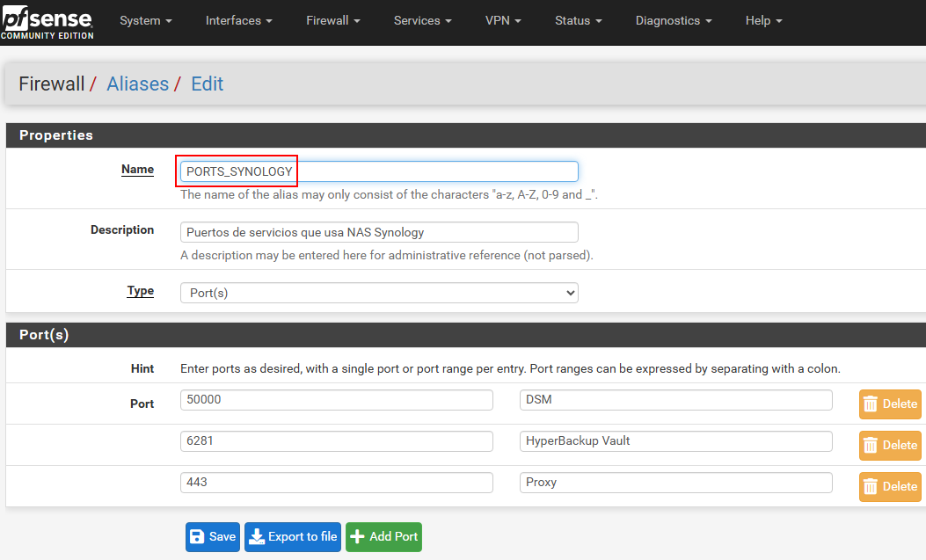This screenshot has height=560, width=926.
Task: Click the HyperBackup Vault description field
Action: [x=676, y=440]
